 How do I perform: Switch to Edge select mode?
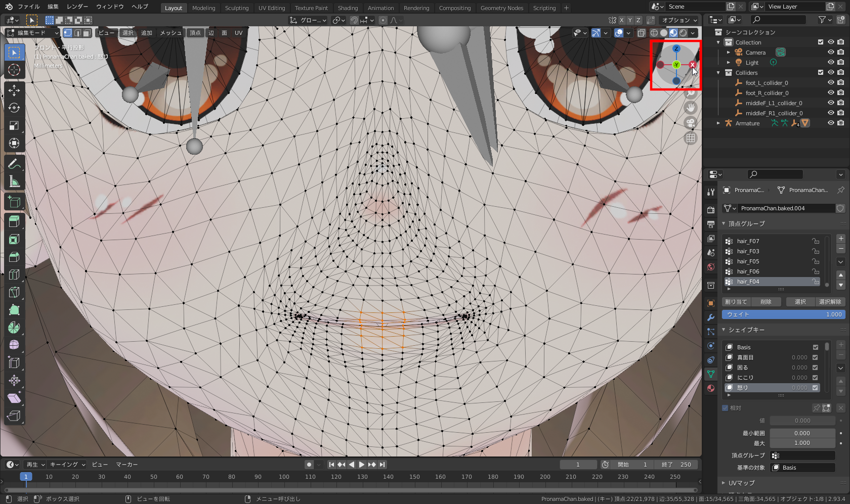pyautogui.click(x=78, y=32)
